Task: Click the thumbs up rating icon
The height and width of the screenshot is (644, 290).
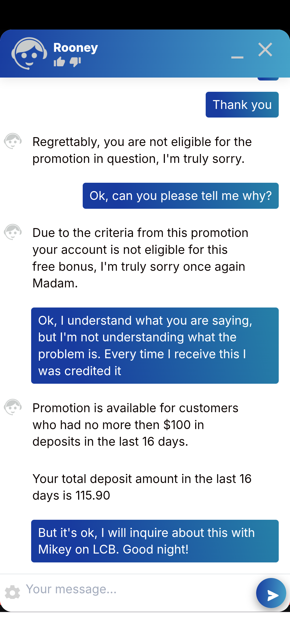Action: [59, 62]
